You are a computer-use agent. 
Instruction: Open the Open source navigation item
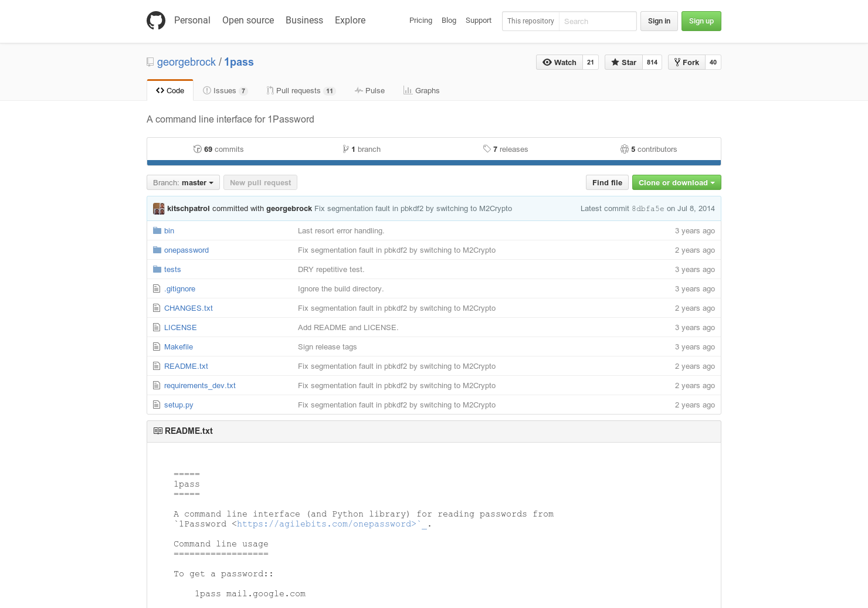248,20
